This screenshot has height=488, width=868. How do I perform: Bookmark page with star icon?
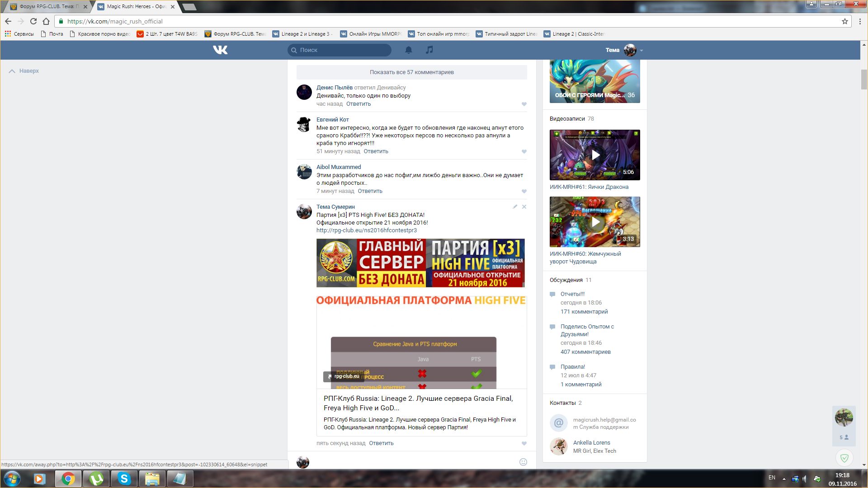(844, 21)
